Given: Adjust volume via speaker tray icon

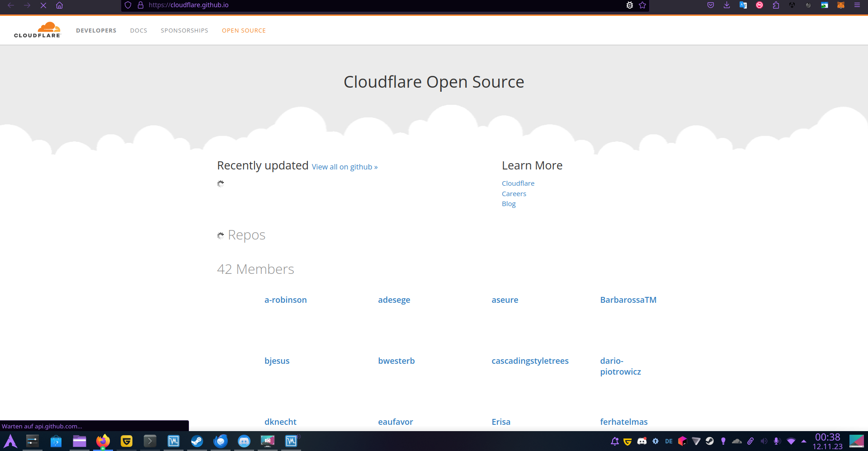Looking at the screenshot, I should 764,442.
